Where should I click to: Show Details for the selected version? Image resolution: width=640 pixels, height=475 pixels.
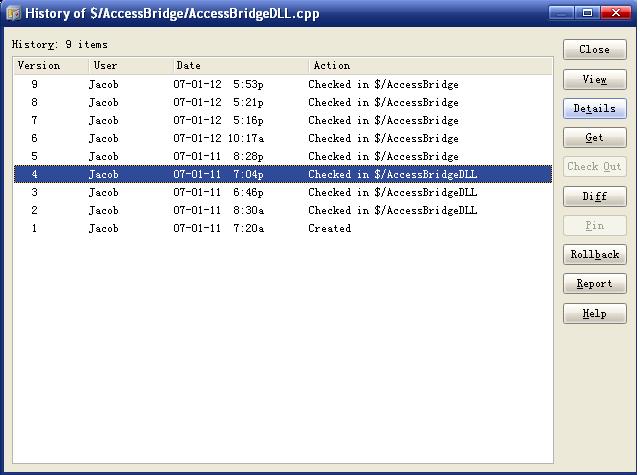pos(594,109)
